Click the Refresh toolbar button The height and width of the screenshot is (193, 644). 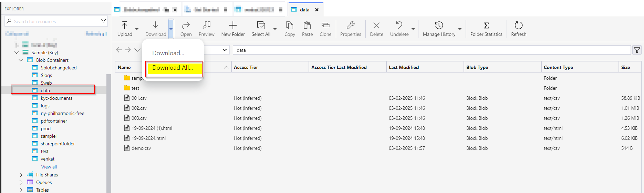519,29
